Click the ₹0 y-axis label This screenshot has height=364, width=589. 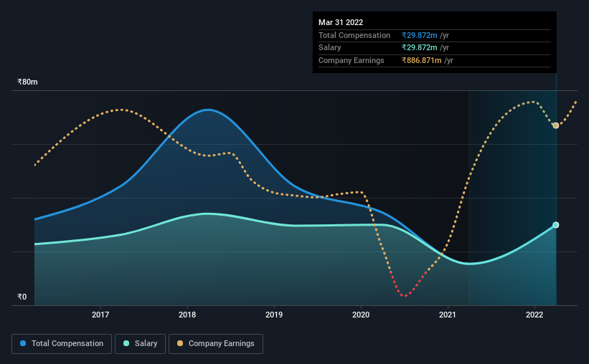22,297
